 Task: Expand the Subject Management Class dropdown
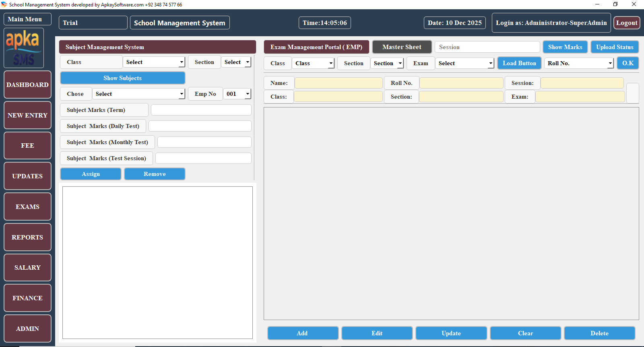(x=154, y=62)
